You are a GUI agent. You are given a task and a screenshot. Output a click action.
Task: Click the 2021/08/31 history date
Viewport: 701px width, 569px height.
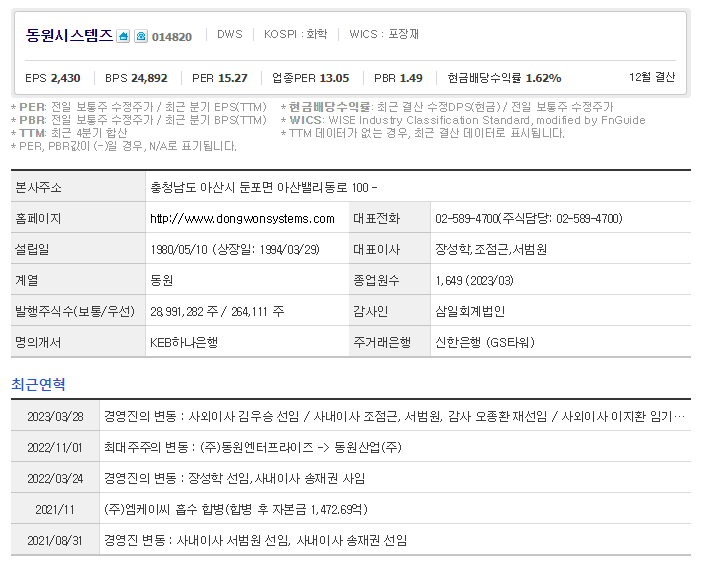55,541
